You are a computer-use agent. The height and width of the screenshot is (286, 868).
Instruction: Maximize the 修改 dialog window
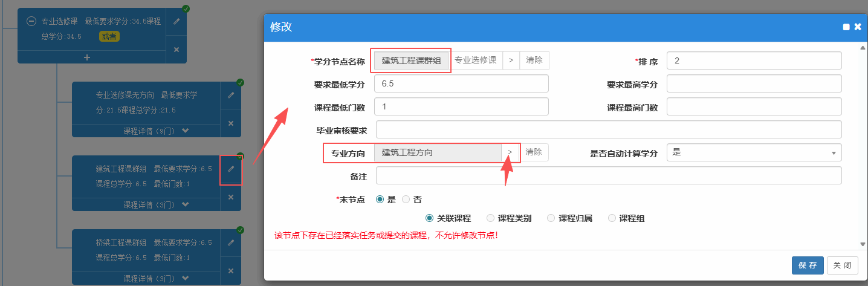point(846,27)
